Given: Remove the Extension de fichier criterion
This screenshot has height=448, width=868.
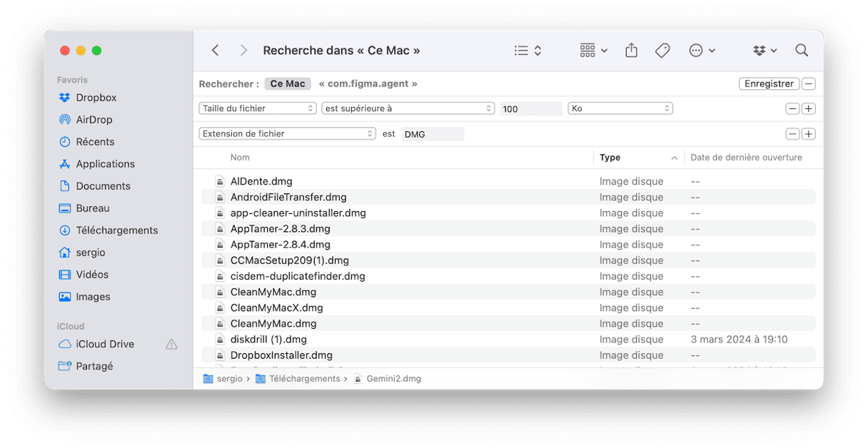Looking at the screenshot, I should point(792,134).
